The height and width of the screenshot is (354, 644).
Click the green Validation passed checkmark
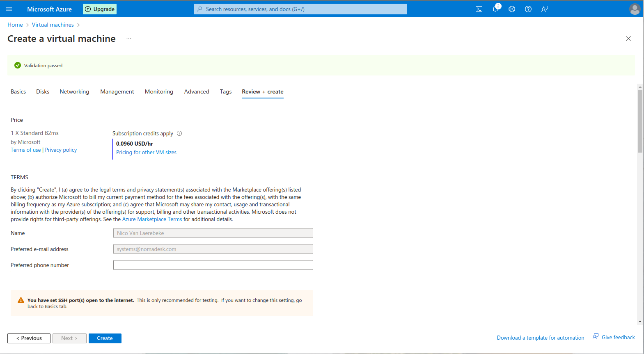point(18,65)
